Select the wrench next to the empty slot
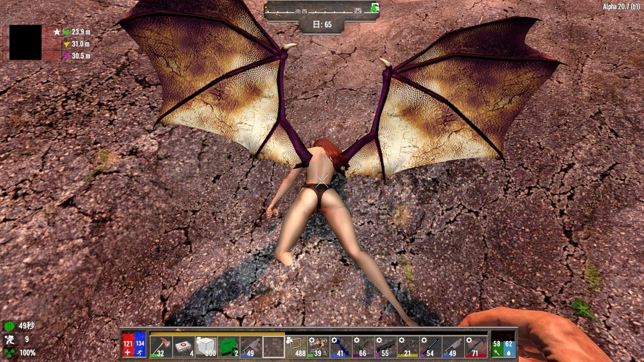Screen dimensions: 644x362 [x=251, y=347]
